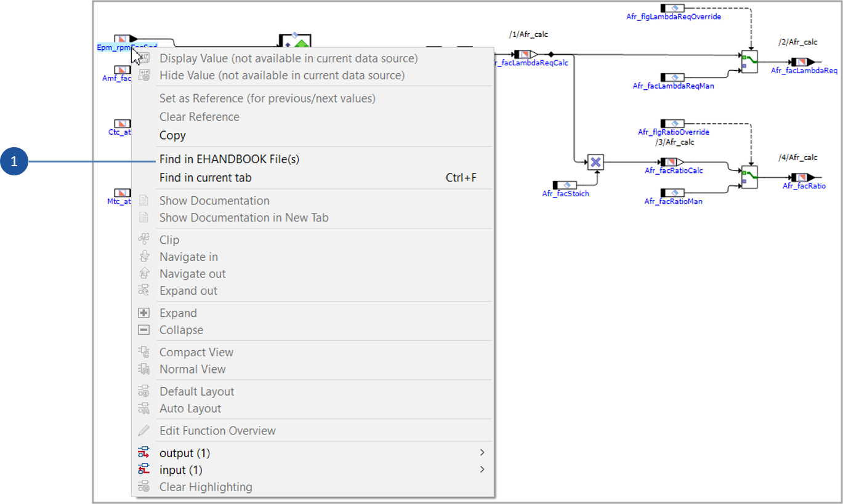Click the Clip puzzle-piece icon
Screen dimensions: 843x504
pyautogui.click(x=144, y=239)
